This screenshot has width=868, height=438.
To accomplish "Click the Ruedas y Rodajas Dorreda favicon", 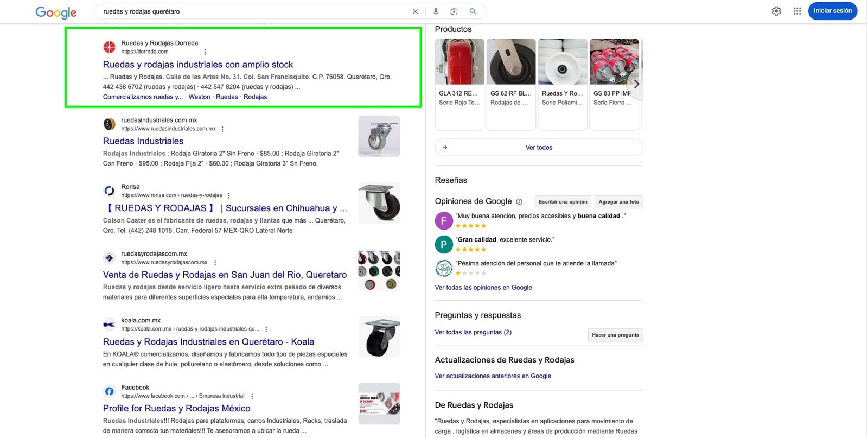I will point(110,47).
